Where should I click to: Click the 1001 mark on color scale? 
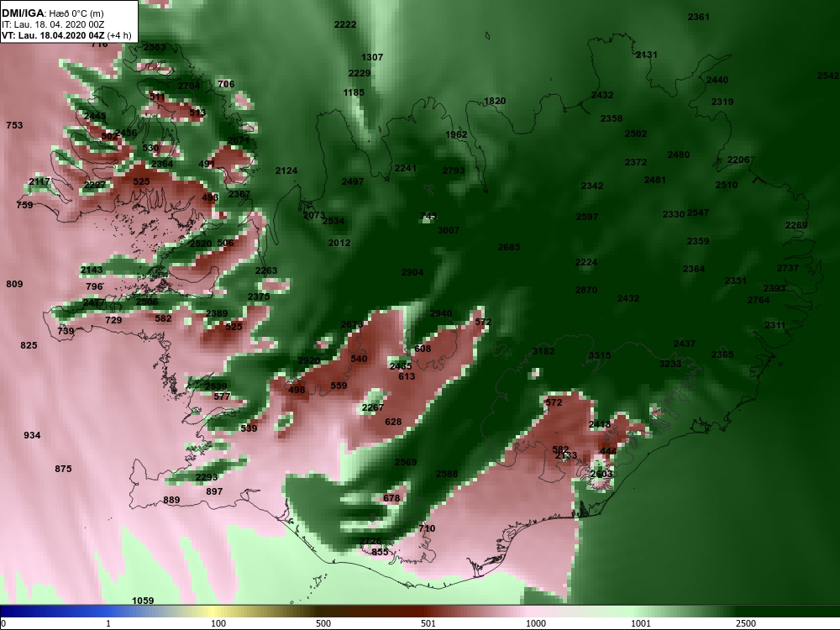[641, 623]
